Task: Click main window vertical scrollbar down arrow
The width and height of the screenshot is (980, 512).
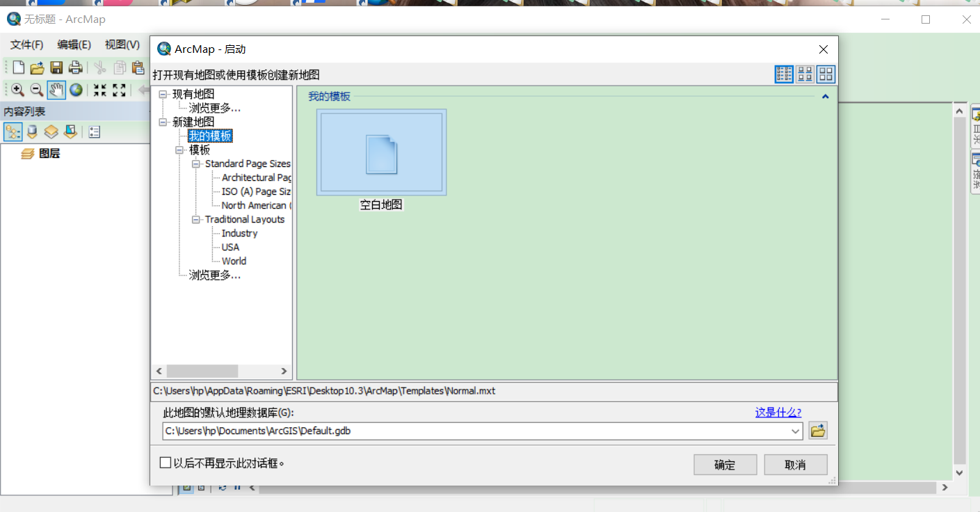Action: pos(959,473)
